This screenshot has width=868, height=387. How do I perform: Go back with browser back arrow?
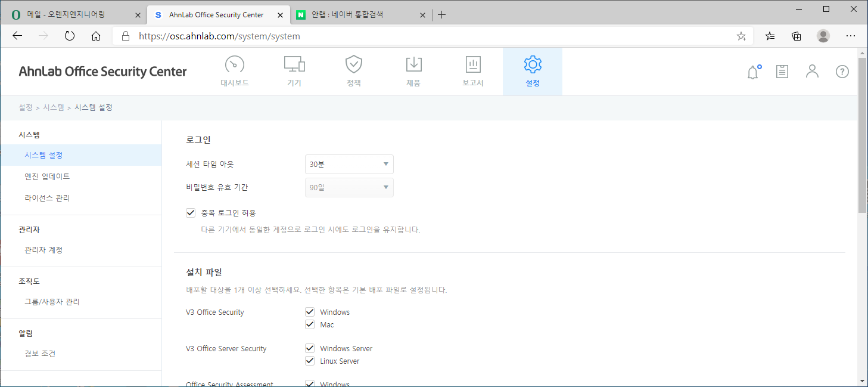pos(17,36)
